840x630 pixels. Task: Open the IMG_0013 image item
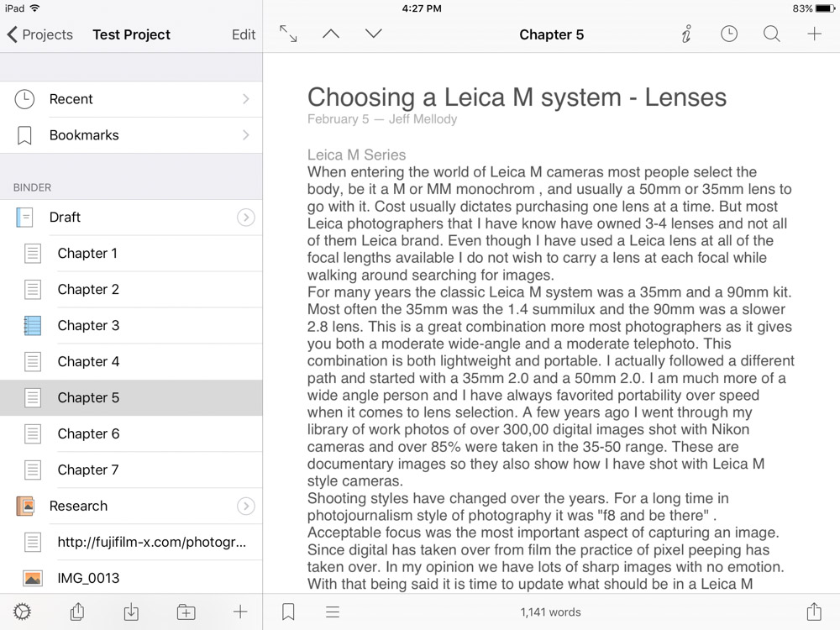pos(131,578)
